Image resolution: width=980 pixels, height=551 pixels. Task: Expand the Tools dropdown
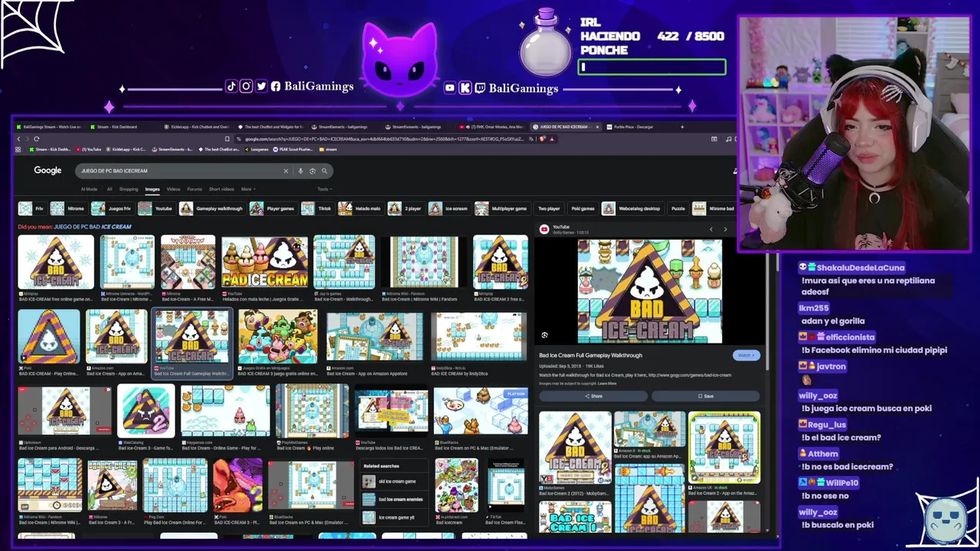point(324,189)
